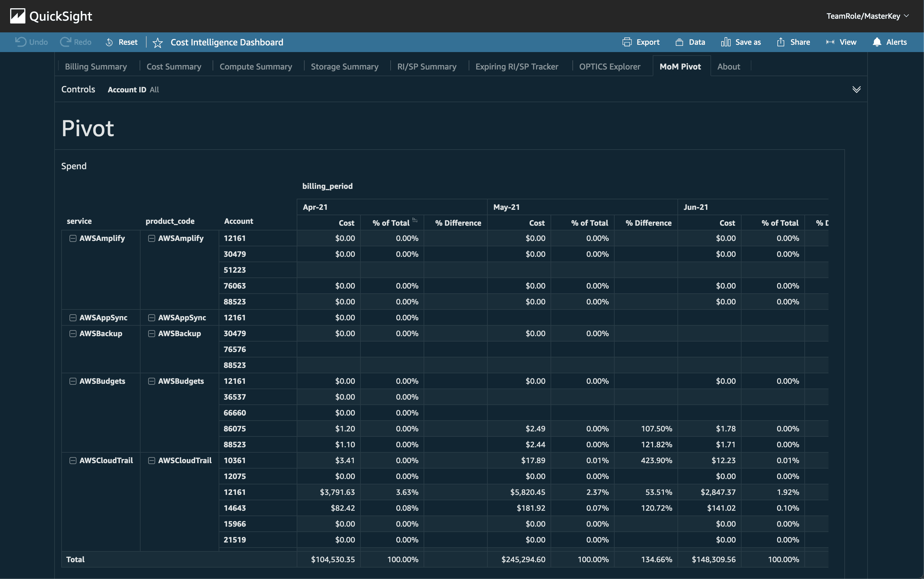924x579 pixels.
Task: Open the About tab
Action: click(729, 67)
